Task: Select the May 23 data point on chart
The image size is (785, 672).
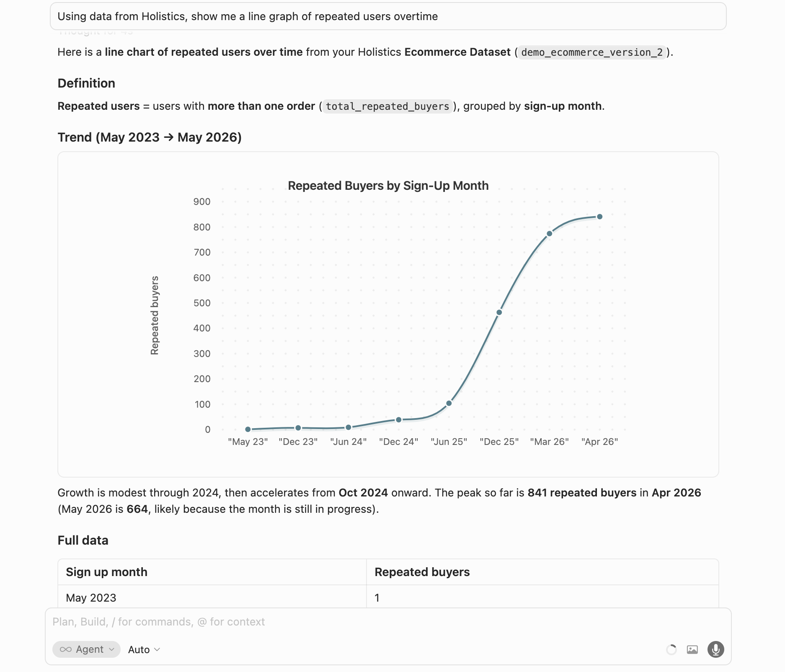Action: coord(248,429)
